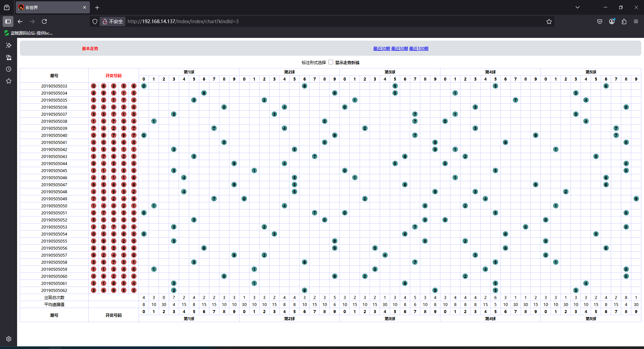Expand the list all tabs chevron
The width and height of the screenshot is (644, 349).
pos(578,7)
